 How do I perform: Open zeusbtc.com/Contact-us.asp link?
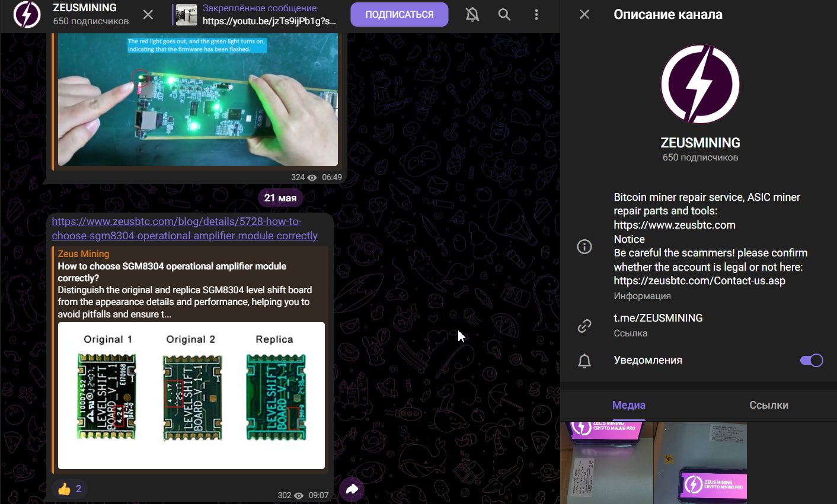[699, 281]
